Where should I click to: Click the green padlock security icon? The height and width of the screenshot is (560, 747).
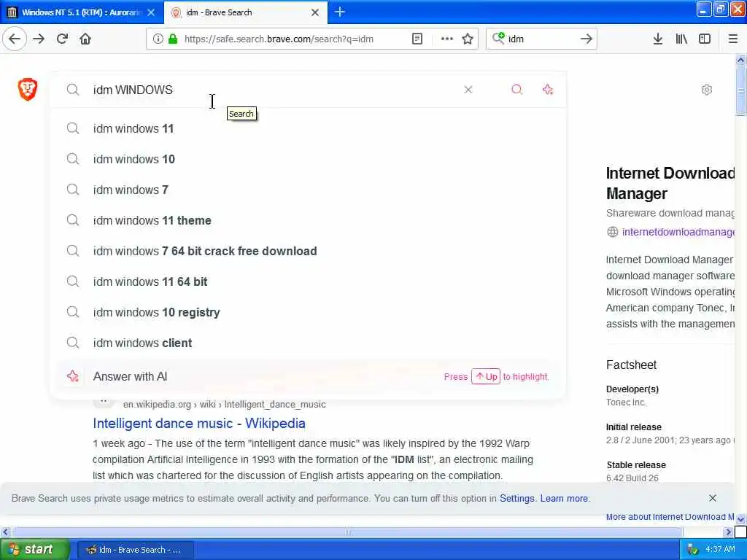tap(173, 39)
